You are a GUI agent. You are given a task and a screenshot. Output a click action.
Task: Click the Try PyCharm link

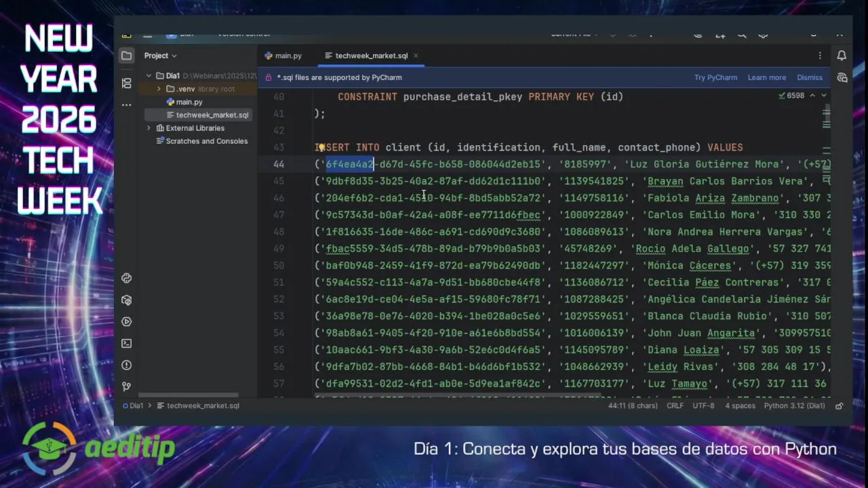click(x=715, y=77)
